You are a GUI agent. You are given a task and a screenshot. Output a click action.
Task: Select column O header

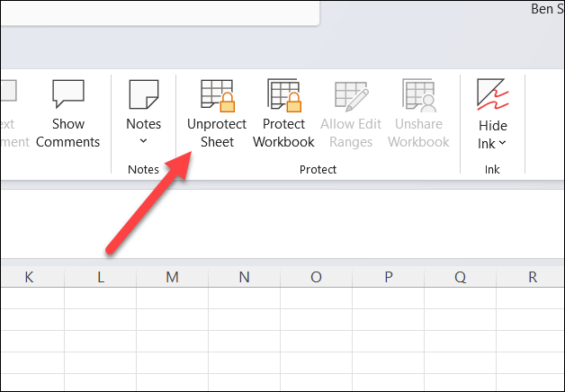(x=316, y=278)
